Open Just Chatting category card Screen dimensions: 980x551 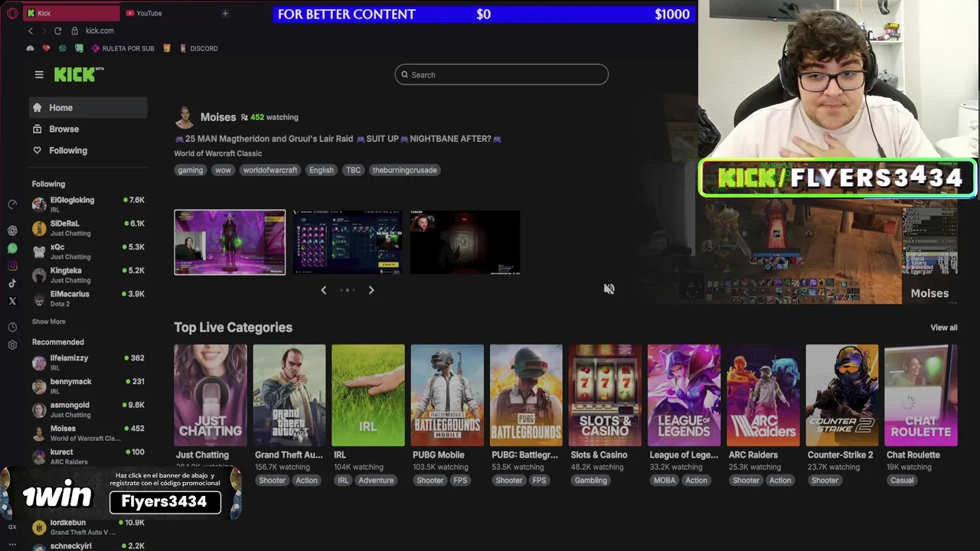(x=211, y=395)
